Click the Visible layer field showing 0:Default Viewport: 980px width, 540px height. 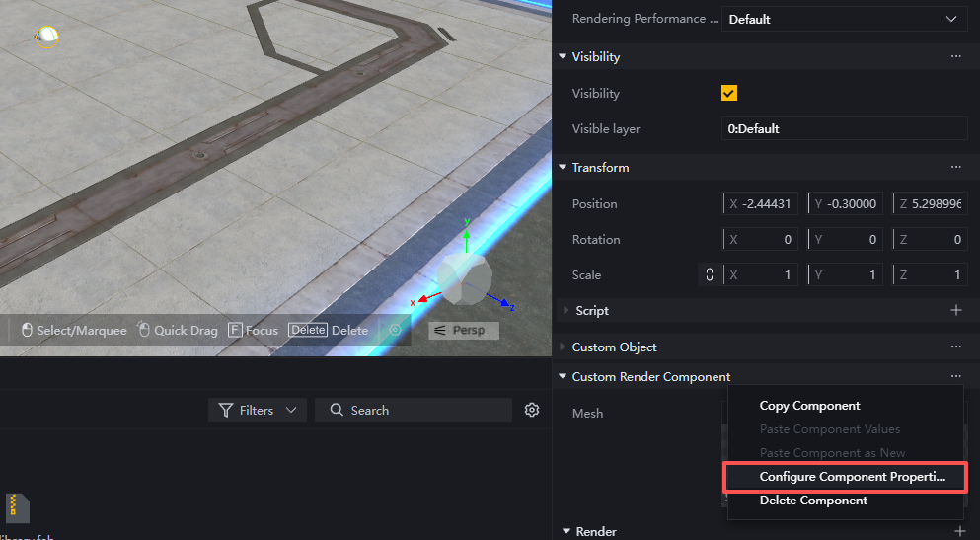(844, 128)
